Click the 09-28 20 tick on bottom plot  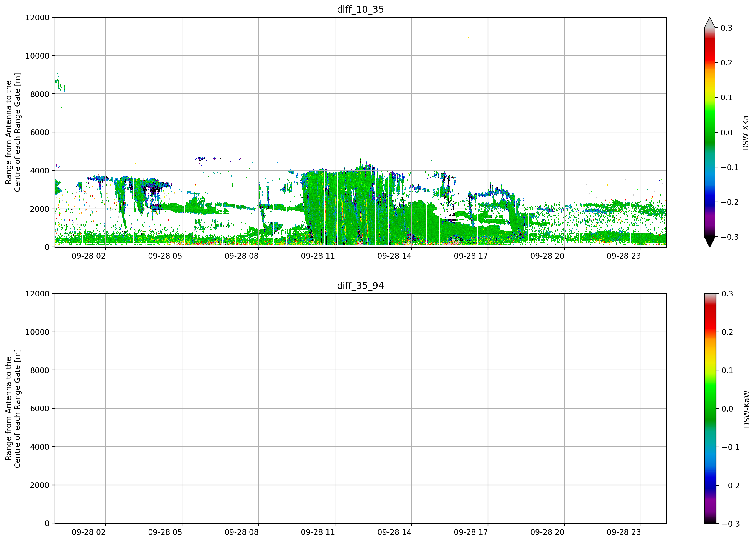click(x=564, y=525)
